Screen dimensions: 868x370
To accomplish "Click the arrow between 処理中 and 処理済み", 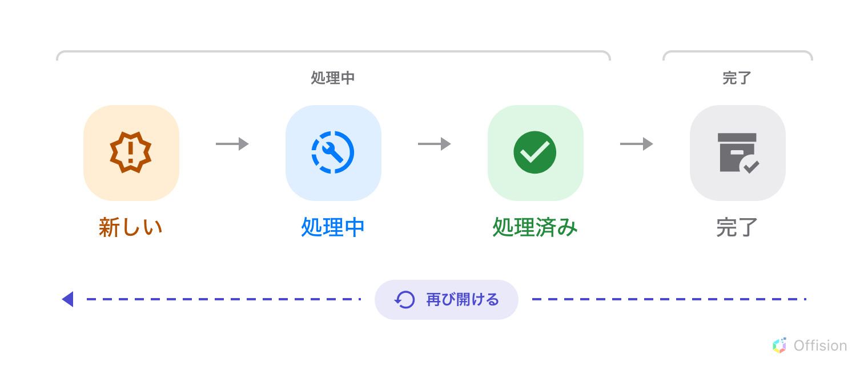I will click(x=435, y=144).
